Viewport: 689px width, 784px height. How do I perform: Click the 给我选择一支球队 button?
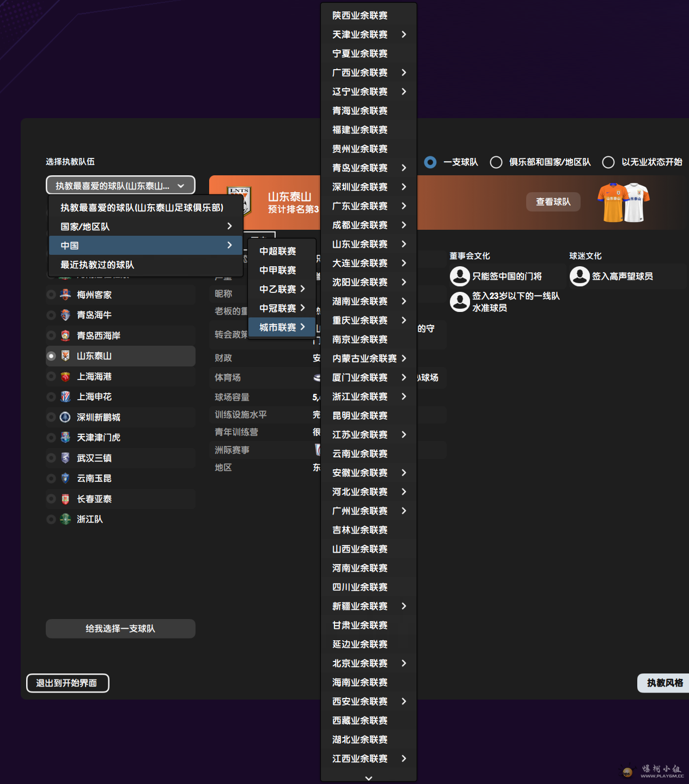[120, 628]
